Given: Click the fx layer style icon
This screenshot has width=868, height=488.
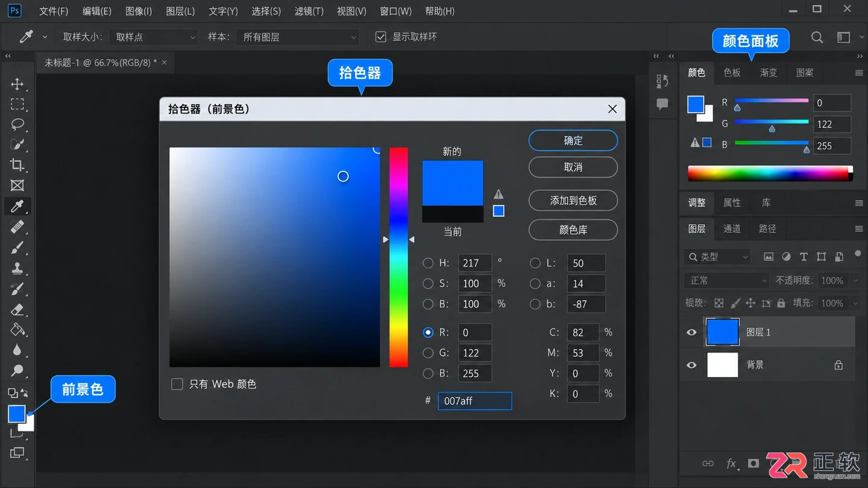Looking at the screenshot, I should (x=731, y=463).
